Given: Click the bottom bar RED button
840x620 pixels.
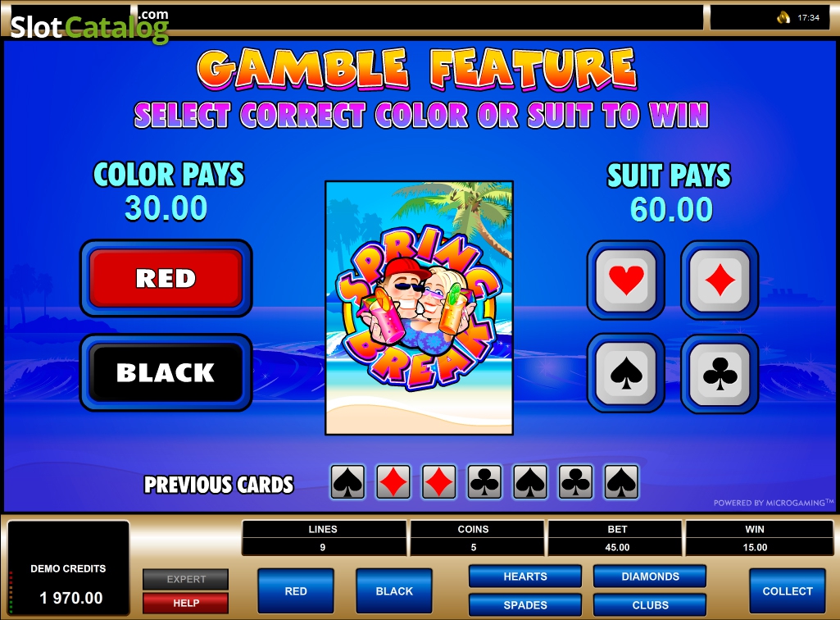Looking at the screenshot, I should (x=296, y=591).
